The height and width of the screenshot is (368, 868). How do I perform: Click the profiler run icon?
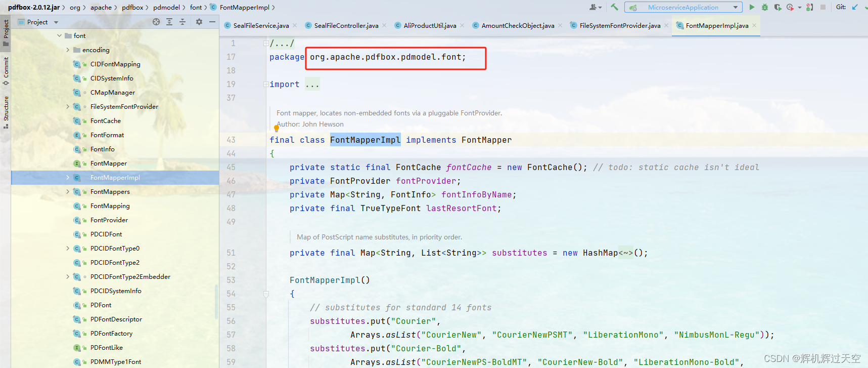click(x=790, y=7)
